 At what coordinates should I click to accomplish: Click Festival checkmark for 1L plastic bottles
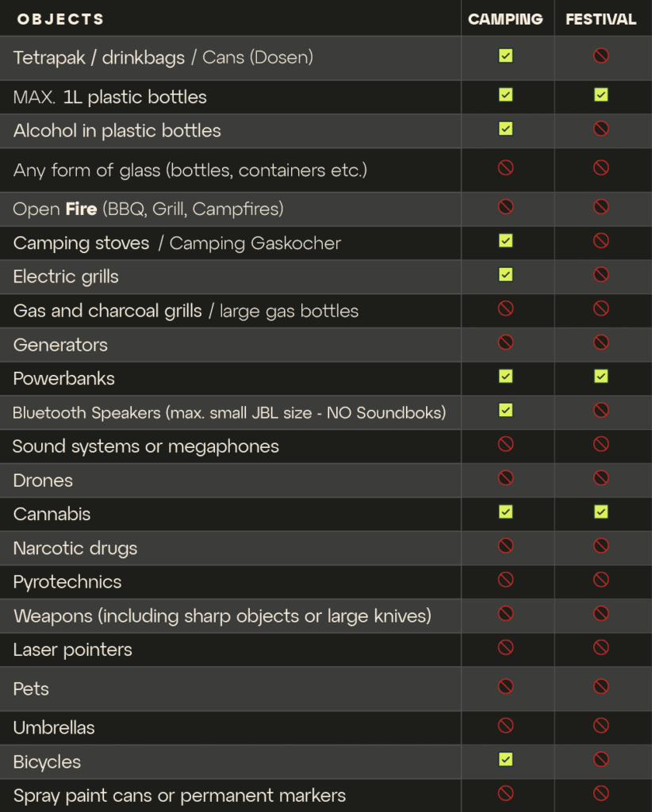[600, 95]
